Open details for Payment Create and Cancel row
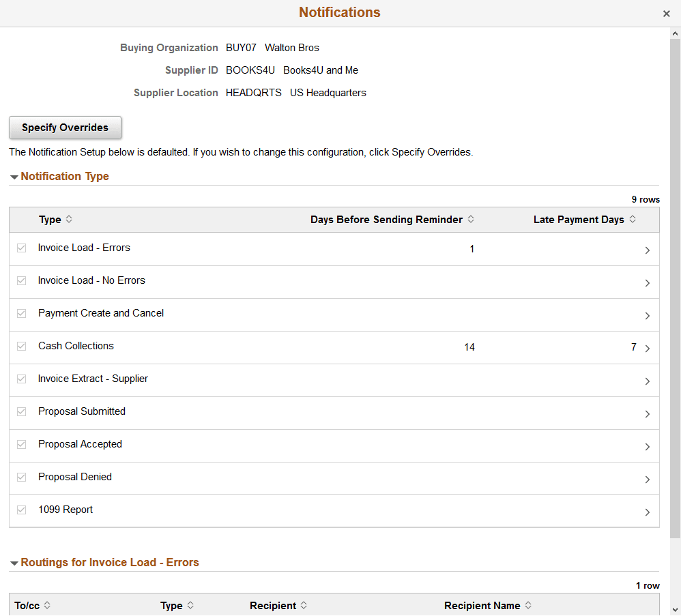681x616 pixels. click(648, 316)
